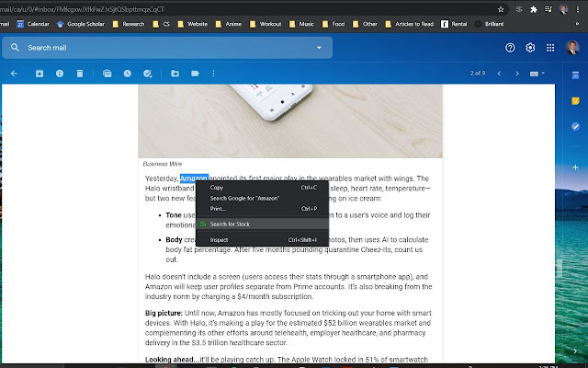Open the CS bookmarks folder
The width and height of the screenshot is (588, 368).
(161, 24)
